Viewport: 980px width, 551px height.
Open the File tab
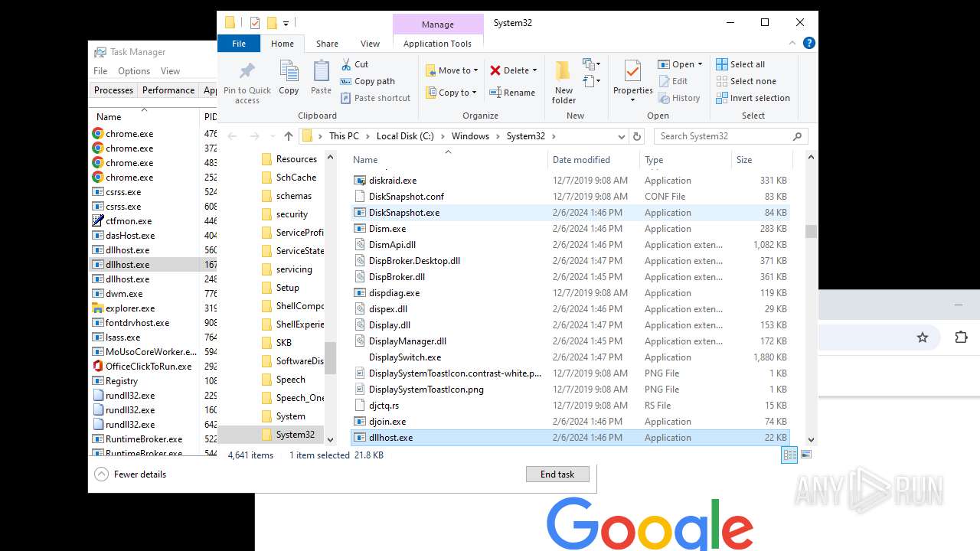[239, 44]
